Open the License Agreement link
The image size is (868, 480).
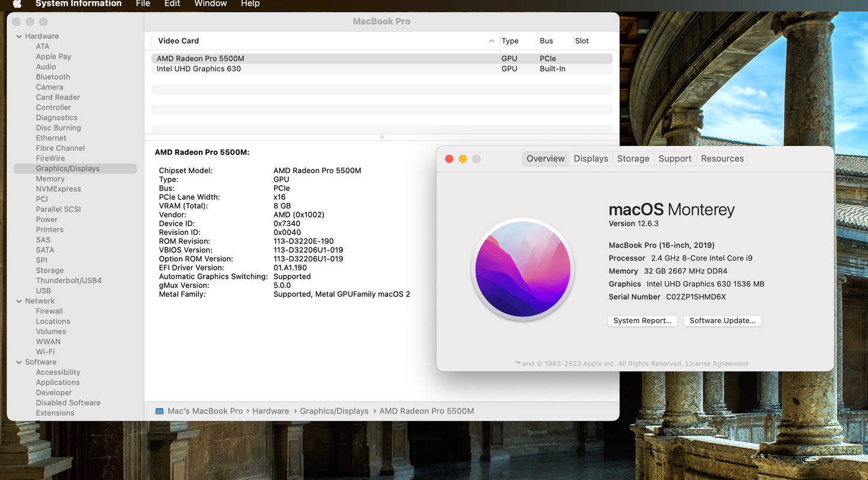(x=717, y=364)
